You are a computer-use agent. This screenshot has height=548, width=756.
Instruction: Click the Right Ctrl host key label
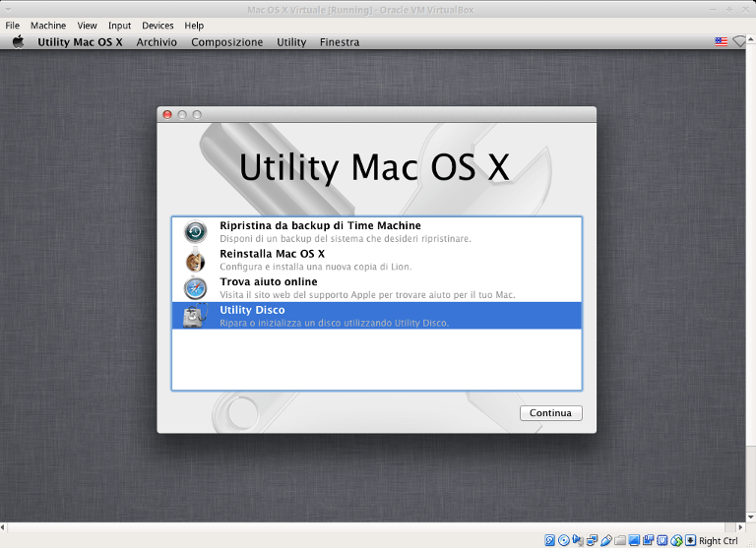pos(718,541)
